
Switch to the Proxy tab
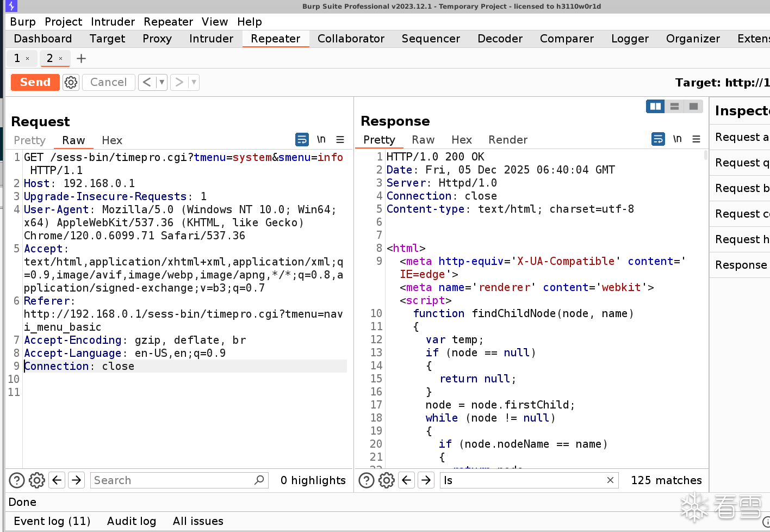[157, 39]
